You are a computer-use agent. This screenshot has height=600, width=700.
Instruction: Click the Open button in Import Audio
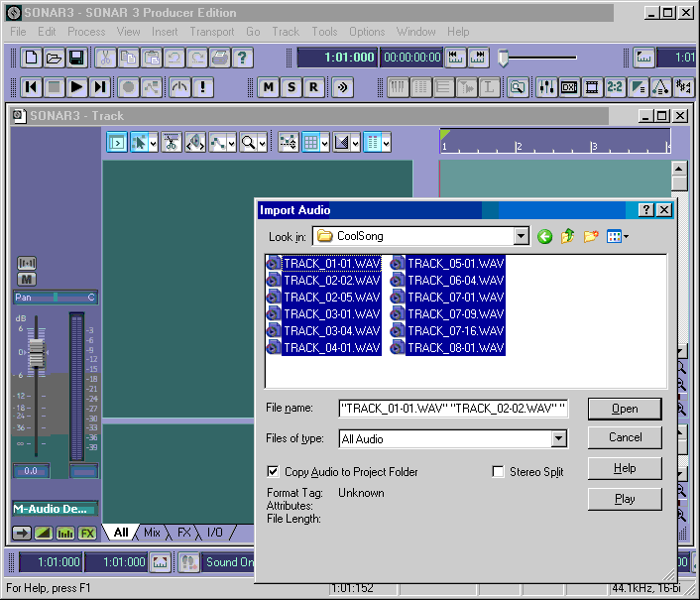[625, 409]
